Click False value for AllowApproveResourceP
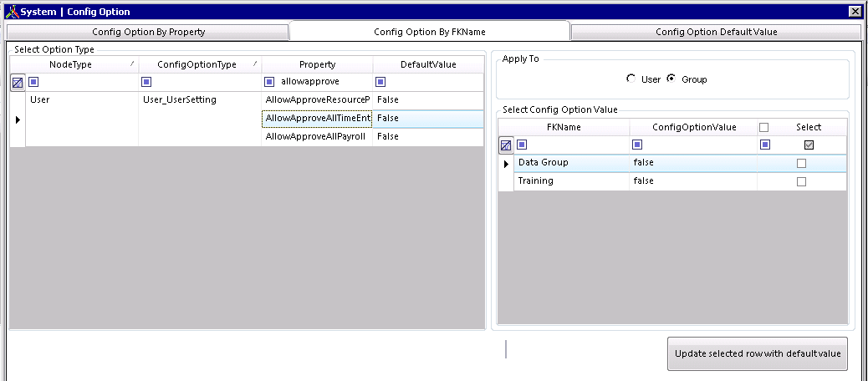 point(428,100)
